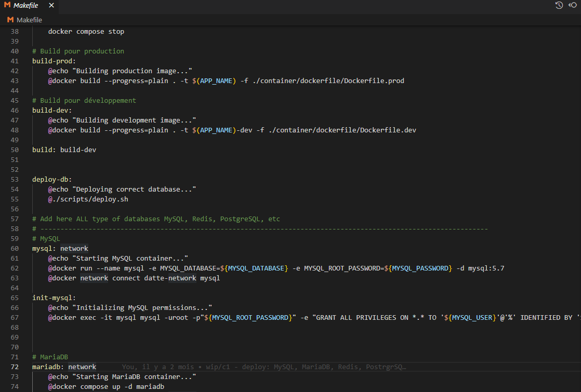This screenshot has width=581, height=392.
Task: Place cursor on the build-prod: target
Action: pos(54,61)
